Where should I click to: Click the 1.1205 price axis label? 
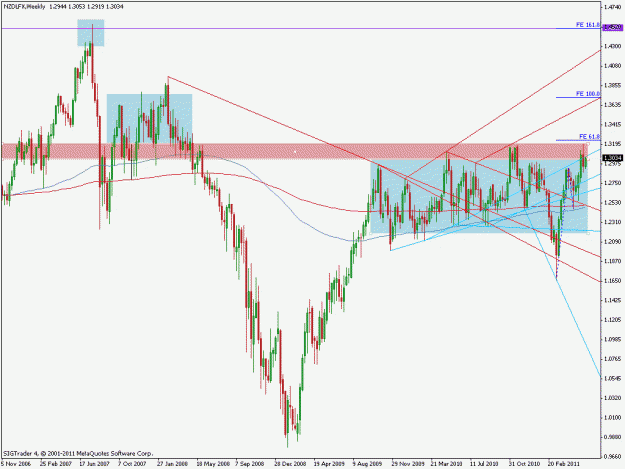(x=614, y=320)
